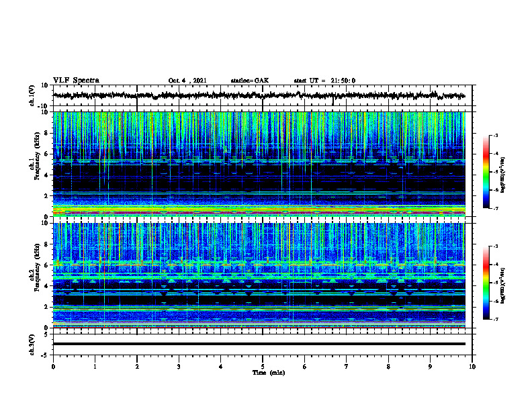The width and height of the screenshot is (532, 411).
Task: Click inside the ch.2 spectrogram panel
Action: (259, 275)
